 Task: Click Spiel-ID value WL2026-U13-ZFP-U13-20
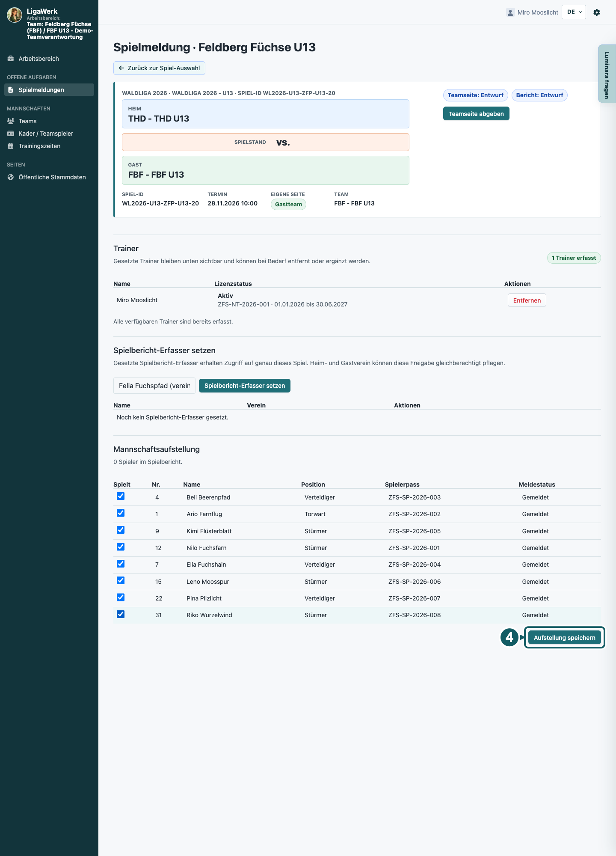coord(160,203)
